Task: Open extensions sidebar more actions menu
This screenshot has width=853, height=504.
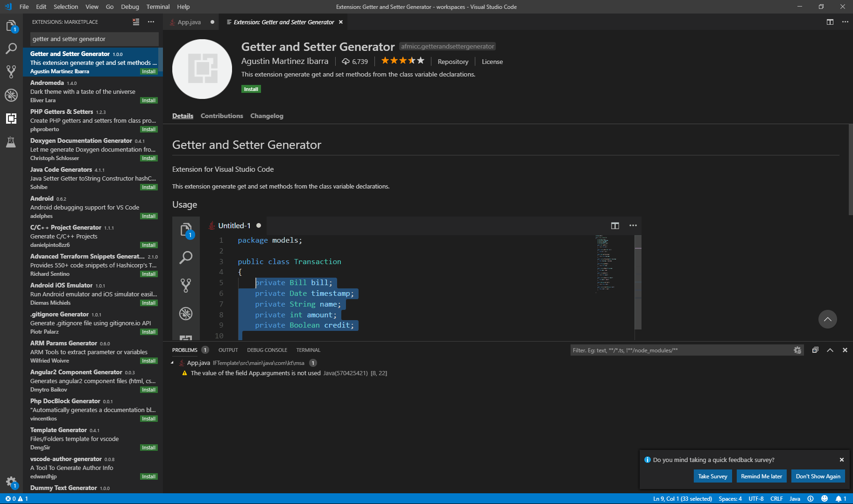Action: pyautogui.click(x=151, y=22)
